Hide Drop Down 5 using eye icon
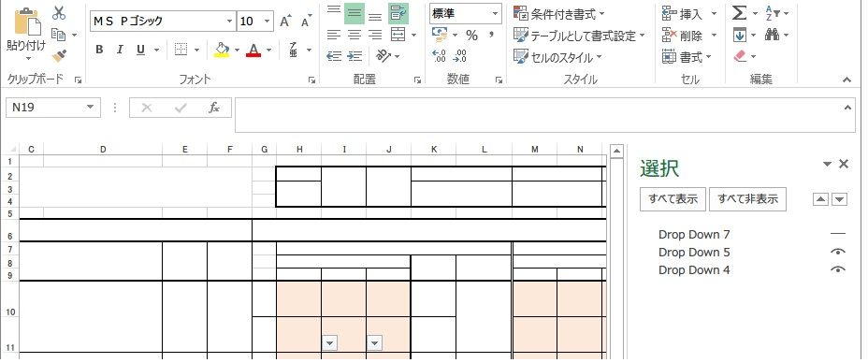The height and width of the screenshot is (363, 868). coord(838,252)
